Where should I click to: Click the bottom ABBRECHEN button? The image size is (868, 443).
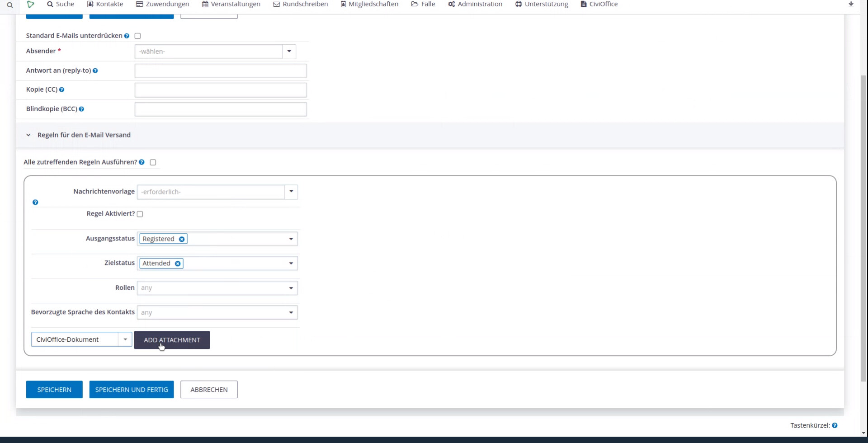tap(209, 390)
